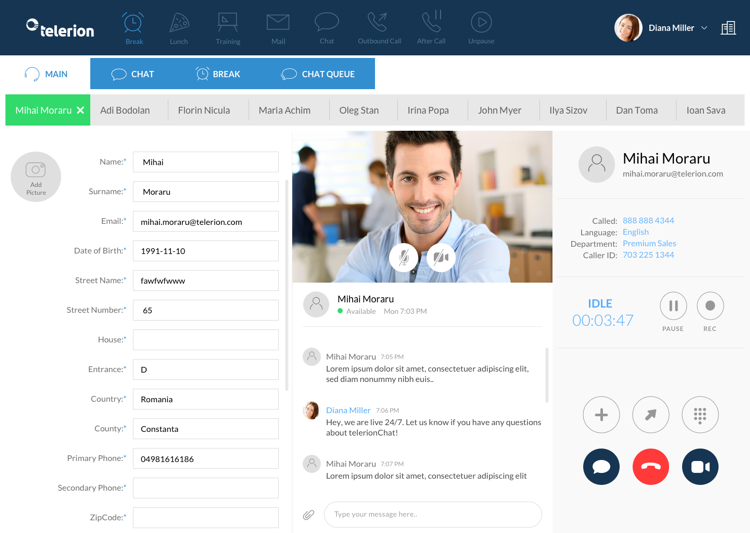Expand the Diana Miller user dropdown
This screenshot has height=533, width=750.
[704, 28]
